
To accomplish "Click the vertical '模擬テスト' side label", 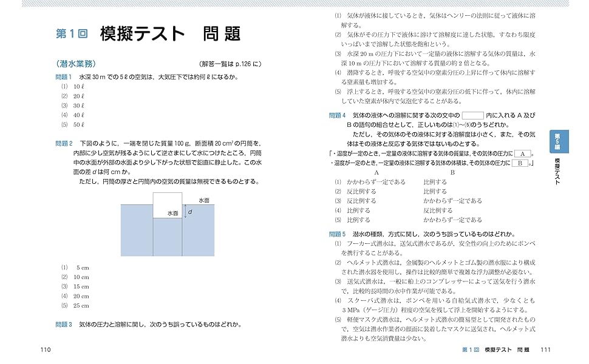I will pos(557,171).
